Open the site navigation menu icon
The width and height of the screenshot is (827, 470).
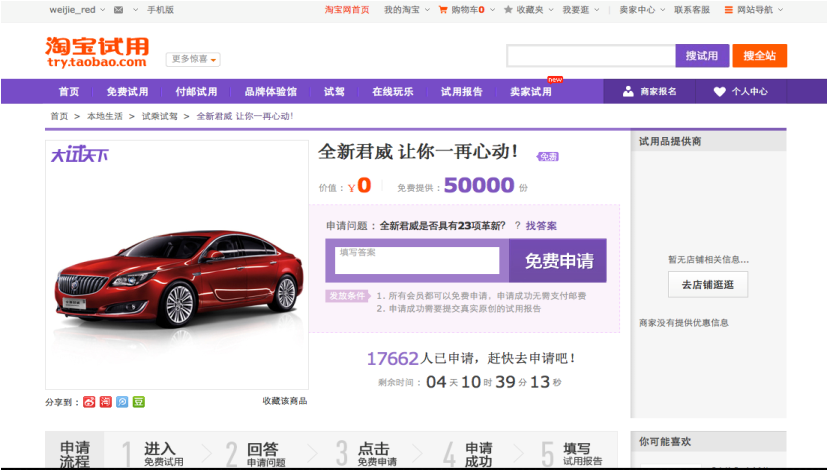pyautogui.click(x=728, y=9)
